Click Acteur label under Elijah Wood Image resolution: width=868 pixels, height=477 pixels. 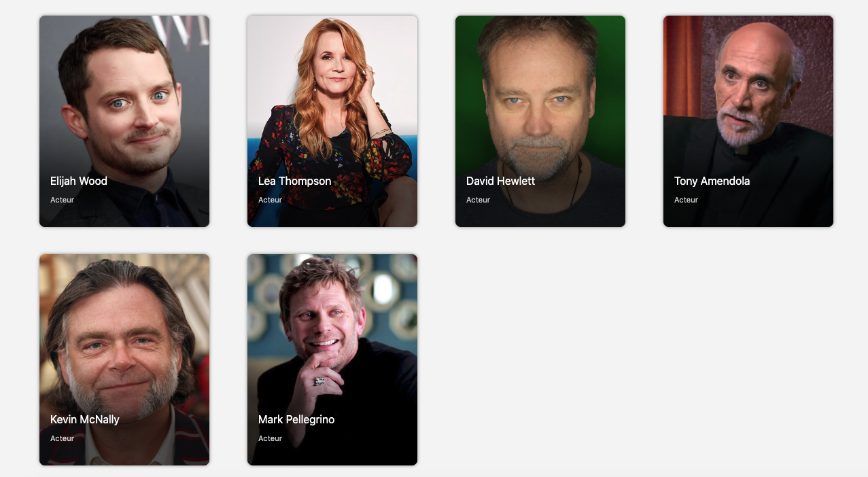click(x=62, y=200)
